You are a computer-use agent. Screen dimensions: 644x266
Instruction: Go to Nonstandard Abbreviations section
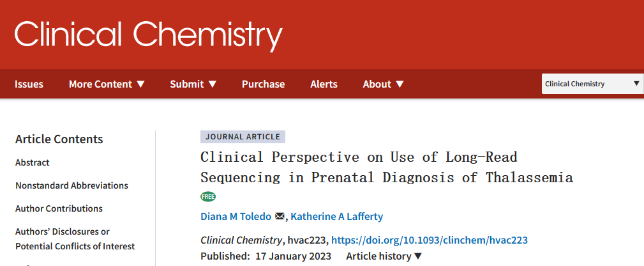pyautogui.click(x=71, y=185)
